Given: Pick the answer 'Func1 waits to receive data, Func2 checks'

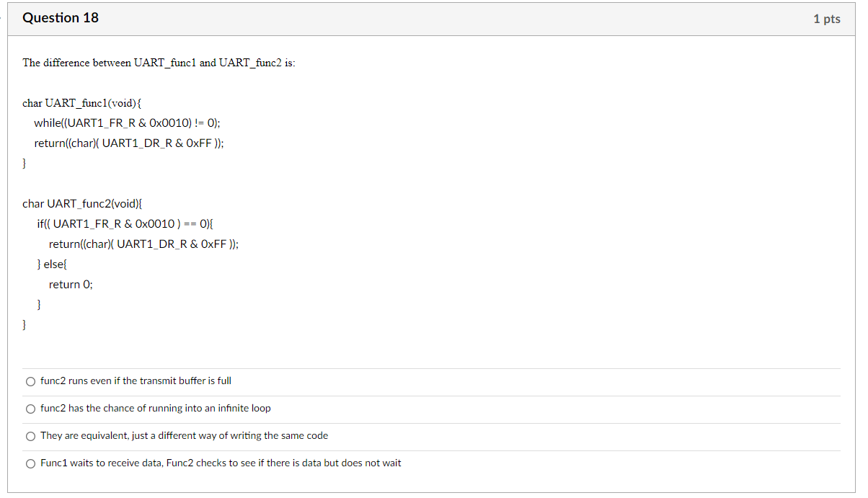Looking at the screenshot, I should tap(30, 463).
